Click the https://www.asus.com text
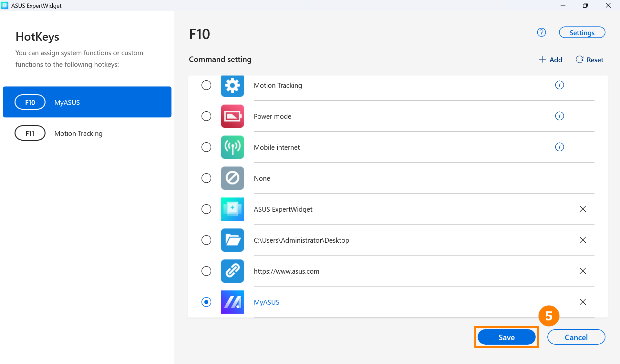 coord(286,271)
